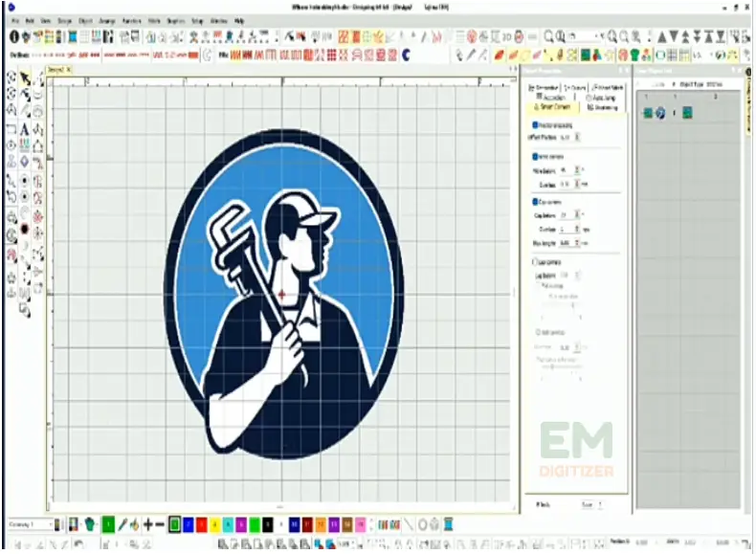Click the large plus icon on the color toolbar
The width and height of the screenshot is (756, 554).
[148, 524]
